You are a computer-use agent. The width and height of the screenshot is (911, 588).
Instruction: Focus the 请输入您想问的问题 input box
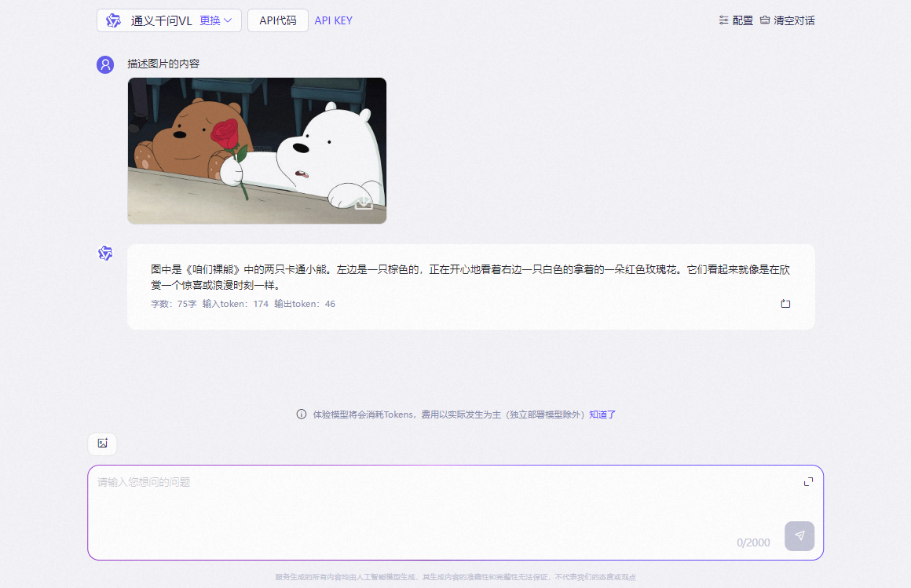tap(455, 513)
